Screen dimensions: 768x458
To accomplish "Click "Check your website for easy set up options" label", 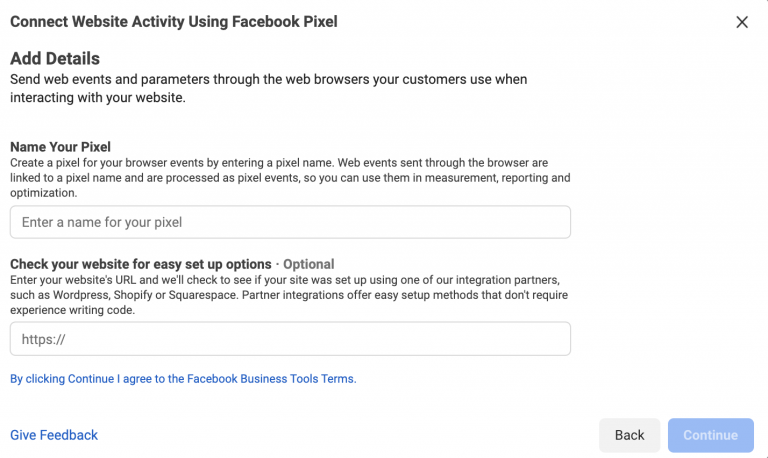I will click(140, 264).
